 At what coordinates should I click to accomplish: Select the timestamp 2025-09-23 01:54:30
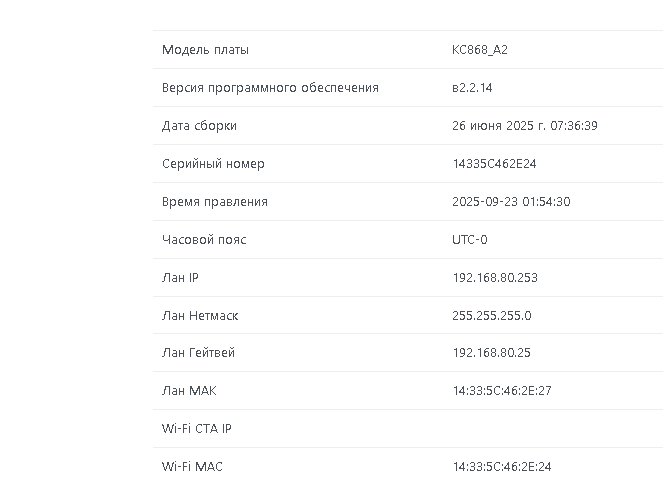click(511, 202)
